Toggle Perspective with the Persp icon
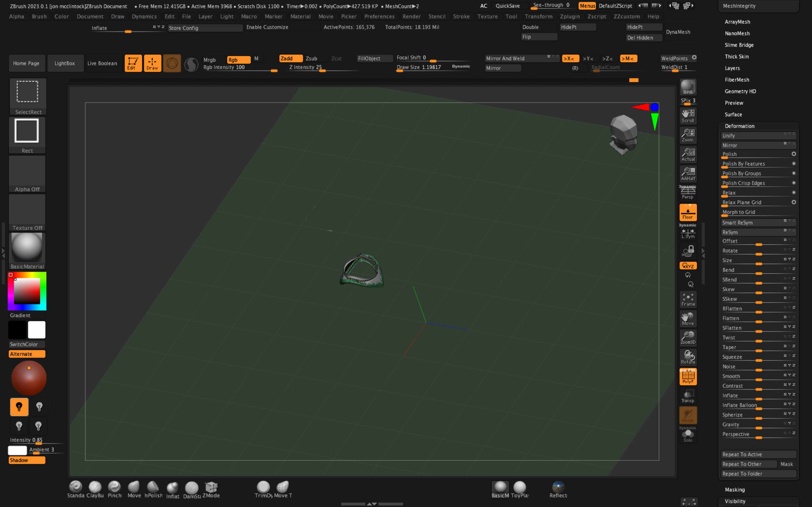Screen dimensions: 812x507 688,192
